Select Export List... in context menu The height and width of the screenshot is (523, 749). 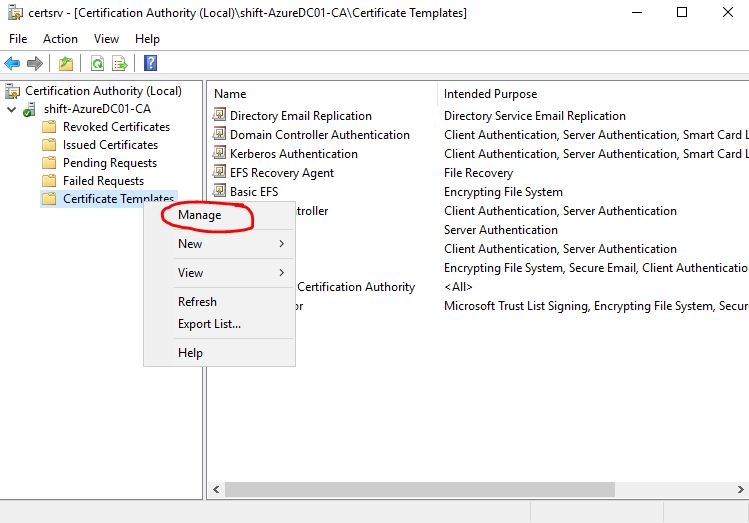click(209, 324)
